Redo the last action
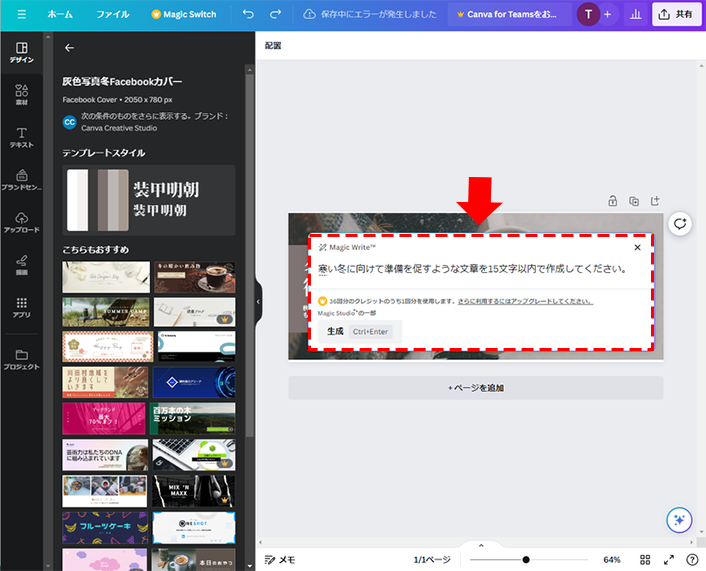Image resolution: width=706 pixels, height=571 pixels. tap(275, 14)
